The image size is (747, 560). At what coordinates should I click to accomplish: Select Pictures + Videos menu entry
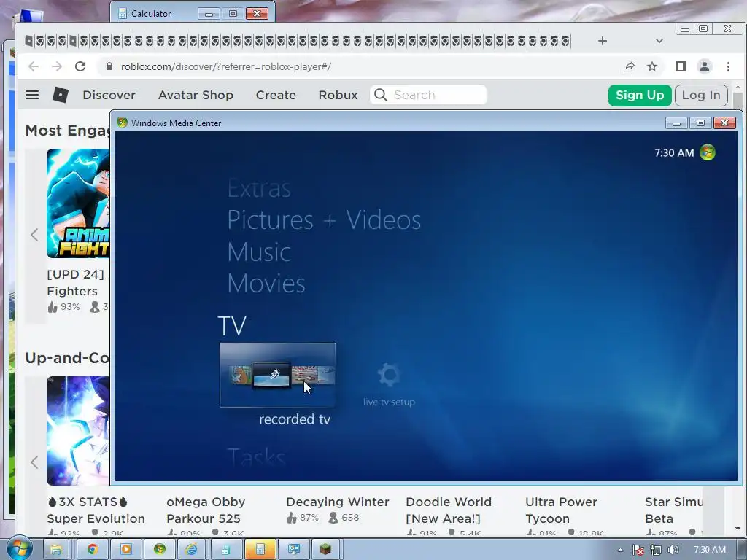[324, 220]
